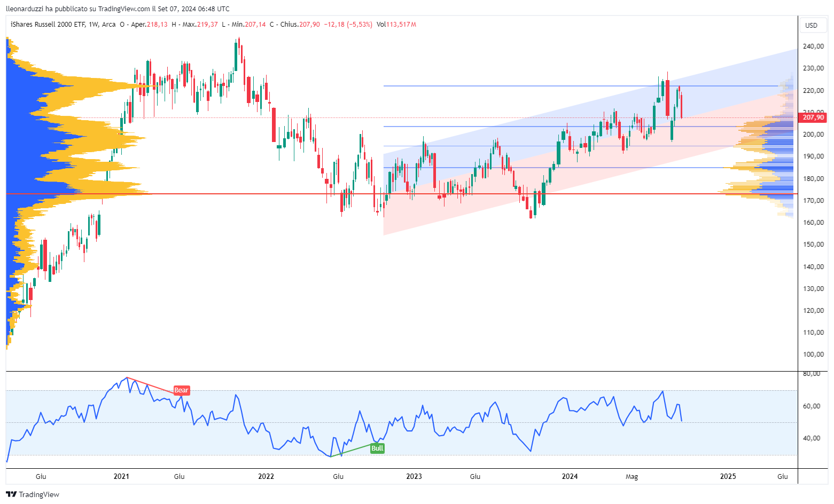The image size is (834, 504).
Task: Click the 2022 time axis label
Action: pyautogui.click(x=266, y=476)
